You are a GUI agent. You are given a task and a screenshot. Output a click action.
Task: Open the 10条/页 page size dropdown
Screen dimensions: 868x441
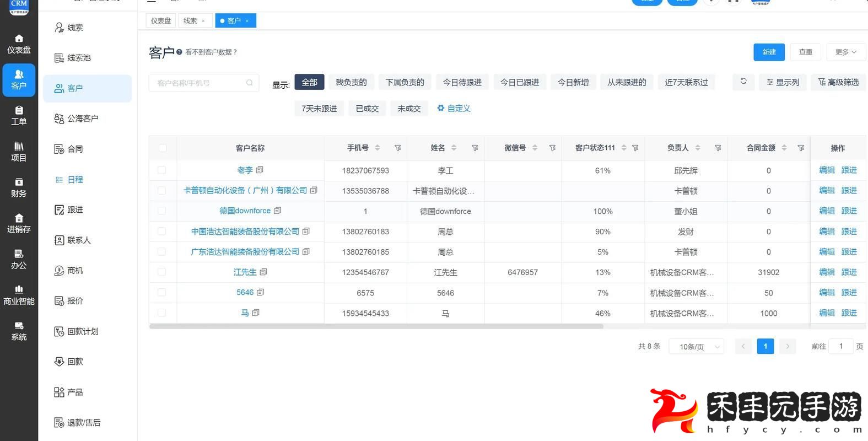coord(696,347)
